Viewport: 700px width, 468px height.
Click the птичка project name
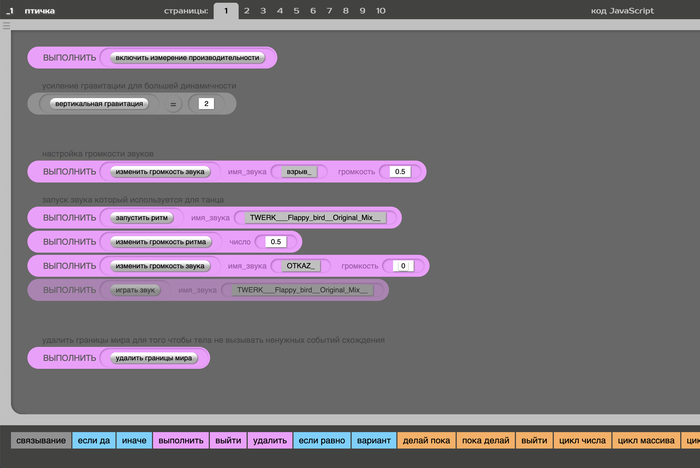point(40,10)
